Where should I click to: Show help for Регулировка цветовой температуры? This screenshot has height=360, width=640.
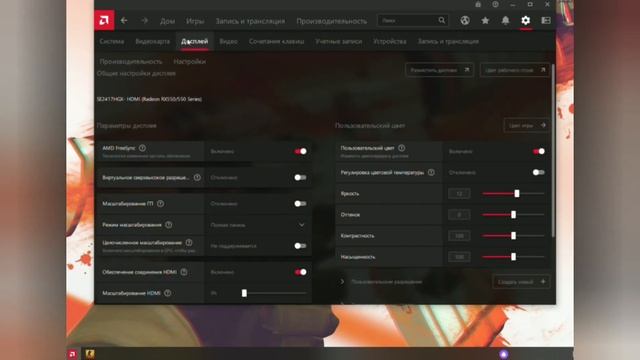[431, 172]
